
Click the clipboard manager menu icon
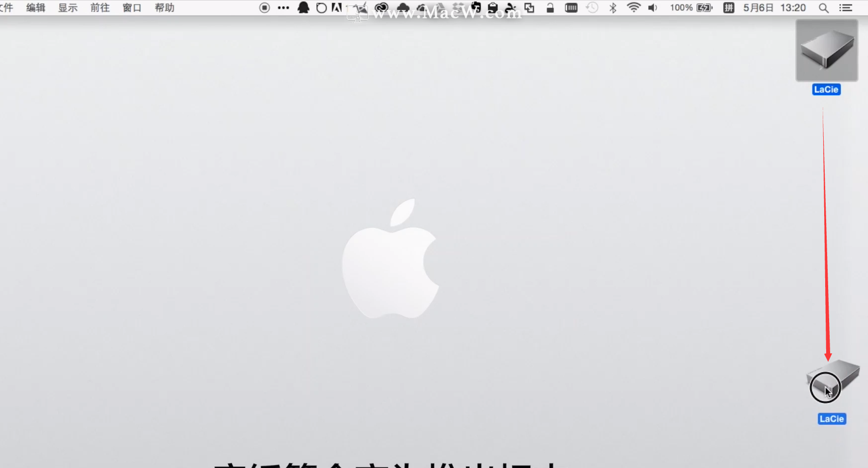tap(493, 7)
